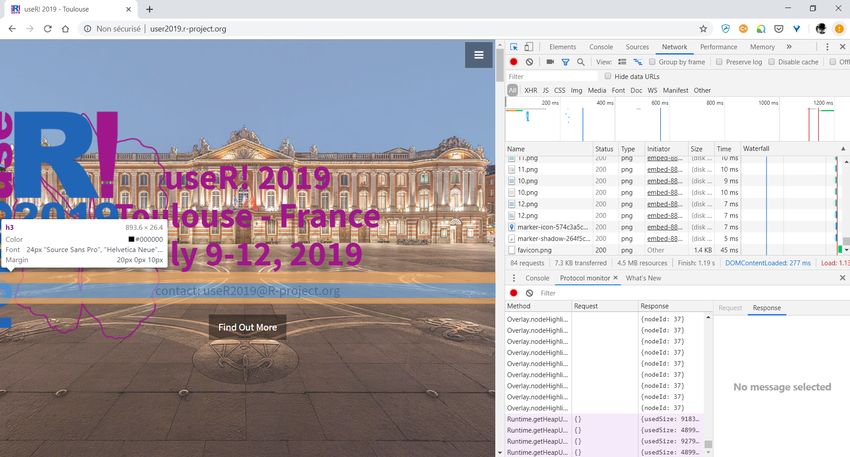Open the What's New drawer tab
Image resolution: width=850 pixels, height=457 pixels.
(643, 278)
